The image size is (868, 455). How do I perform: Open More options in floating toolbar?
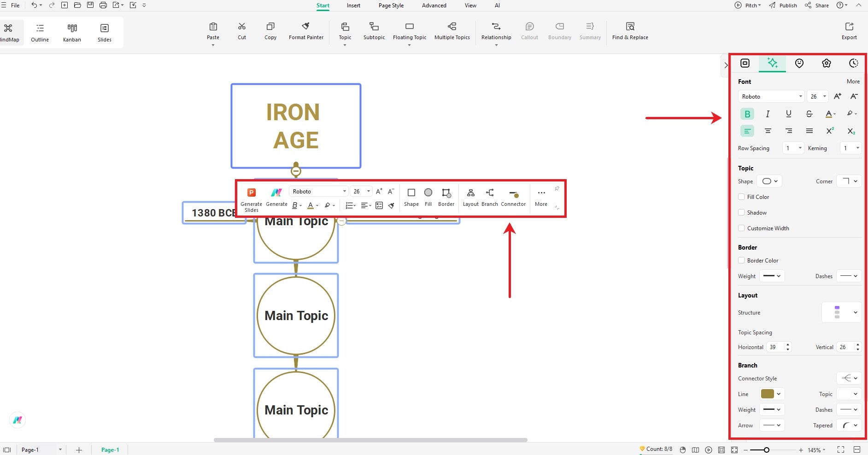point(541,197)
